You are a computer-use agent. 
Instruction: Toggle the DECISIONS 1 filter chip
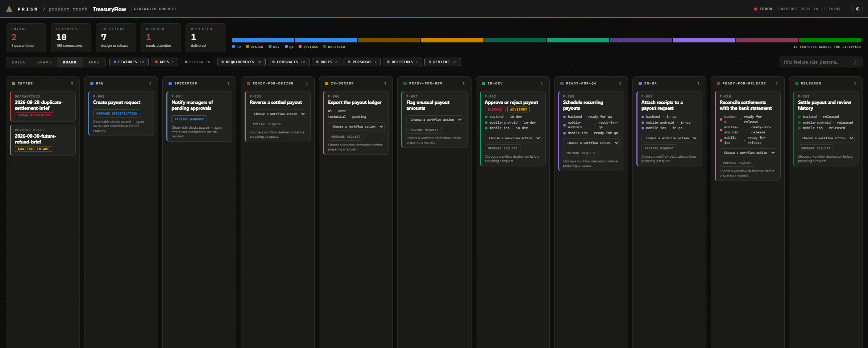[x=402, y=62]
